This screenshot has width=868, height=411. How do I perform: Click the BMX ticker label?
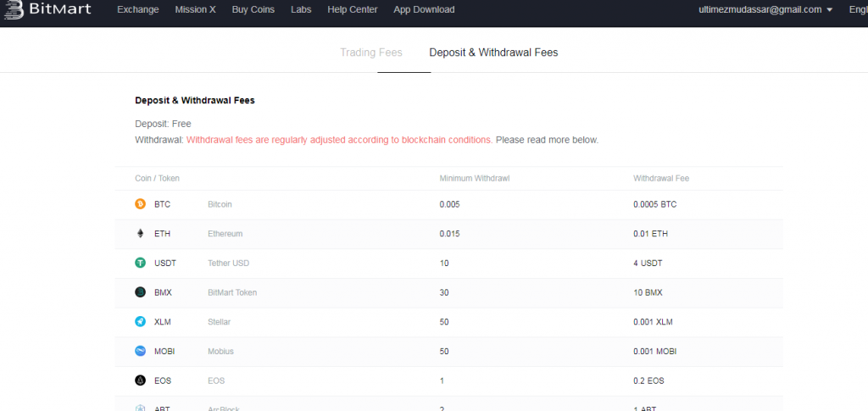[x=164, y=292]
